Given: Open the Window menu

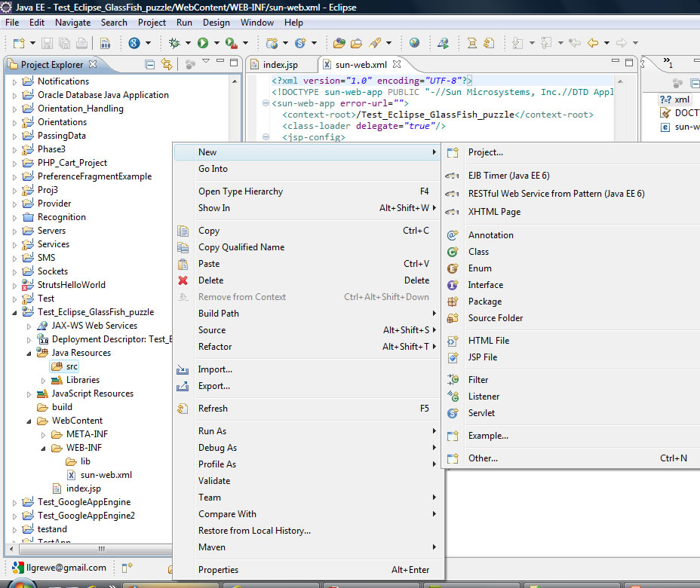Looking at the screenshot, I should (256, 22).
